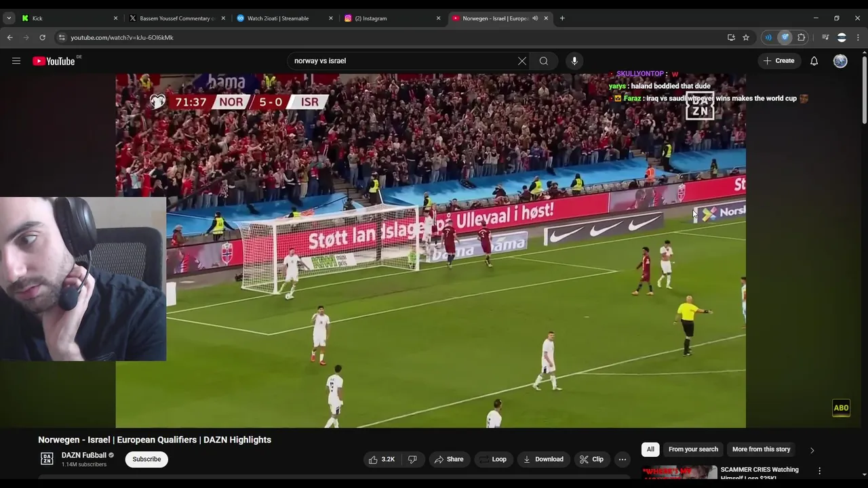
Task: Run the search with the magnifier icon
Action: point(544,61)
